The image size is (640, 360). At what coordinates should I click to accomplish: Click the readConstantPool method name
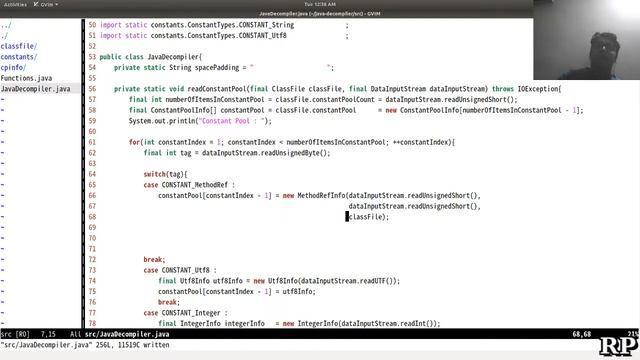217,89
